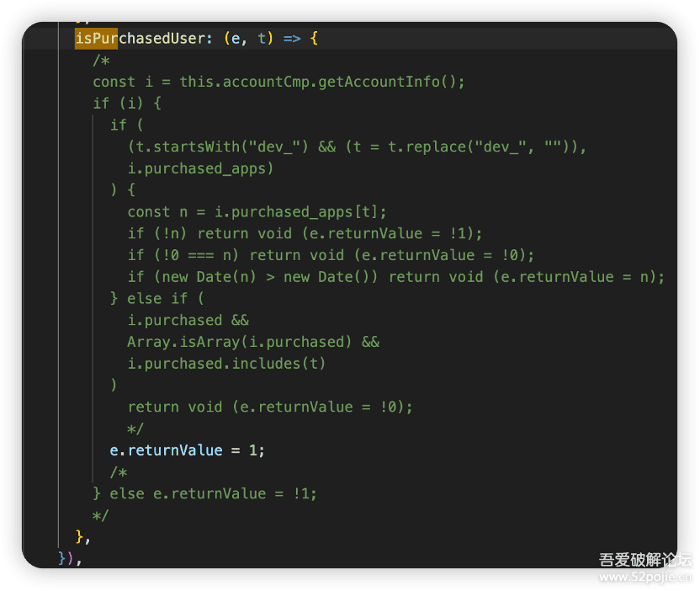Click 'const n = i.purchased_apps[t];' line

[257, 212]
